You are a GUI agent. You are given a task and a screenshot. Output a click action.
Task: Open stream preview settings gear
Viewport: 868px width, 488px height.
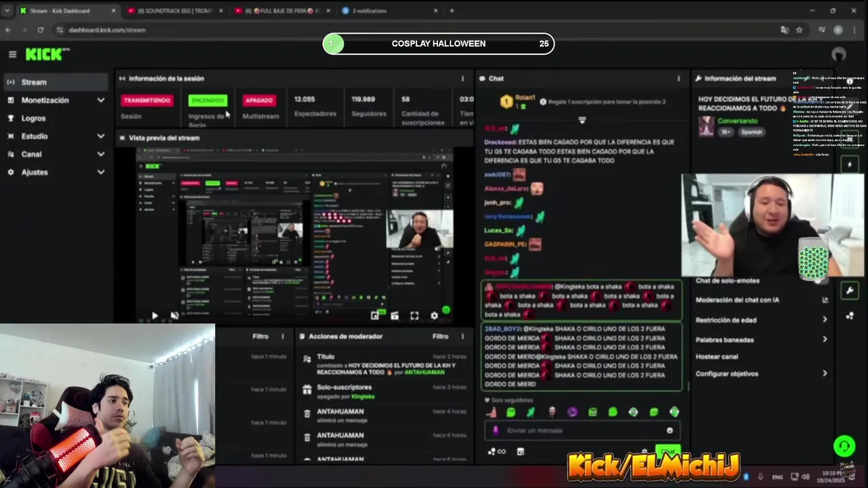[x=434, y=316]
